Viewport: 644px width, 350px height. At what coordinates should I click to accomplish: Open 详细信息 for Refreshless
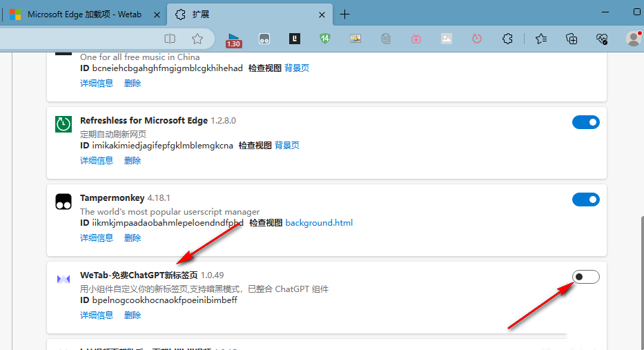coord(97,160)
